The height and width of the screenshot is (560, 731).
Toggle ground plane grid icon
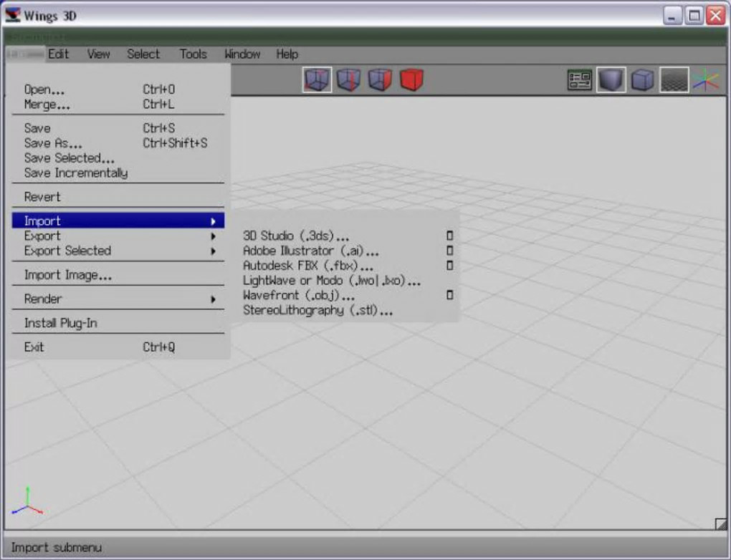click(x=674, y=79)
